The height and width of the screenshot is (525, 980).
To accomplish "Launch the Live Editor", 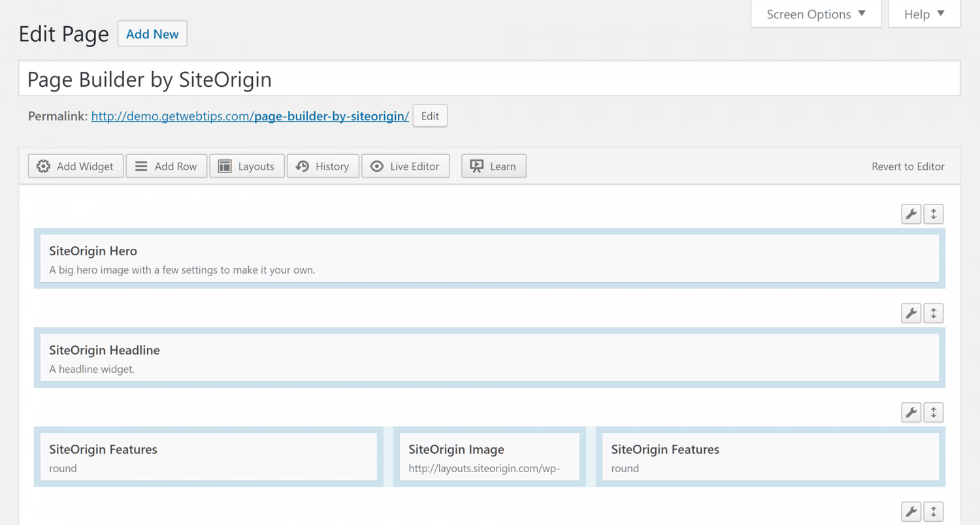I will point(406,167).
